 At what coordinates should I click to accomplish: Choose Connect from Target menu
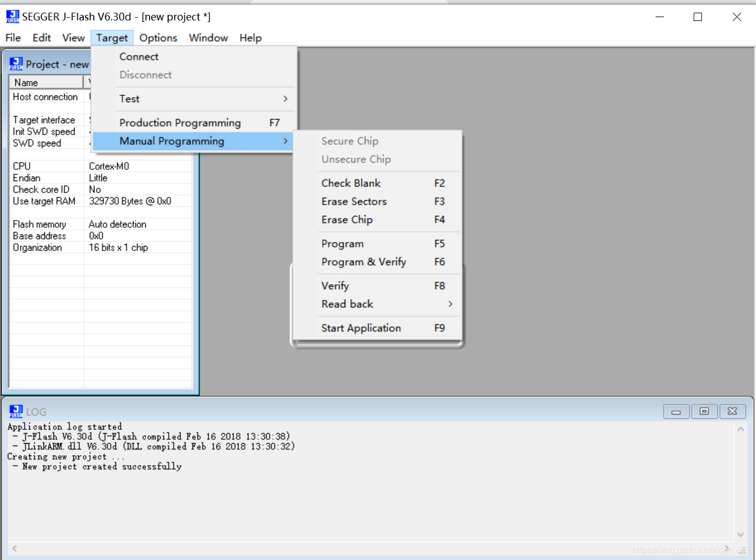[193, 57]
